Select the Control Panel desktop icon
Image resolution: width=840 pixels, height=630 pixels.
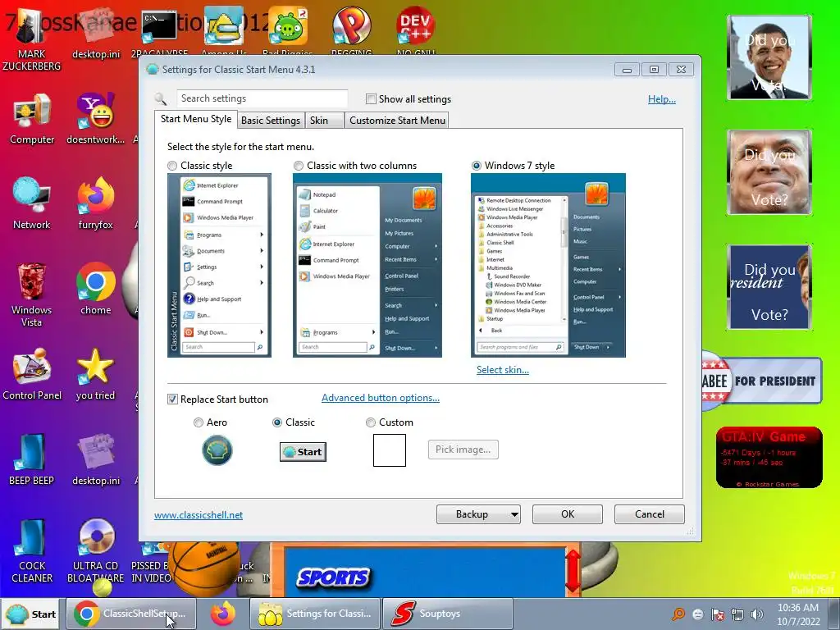[32, 374]
